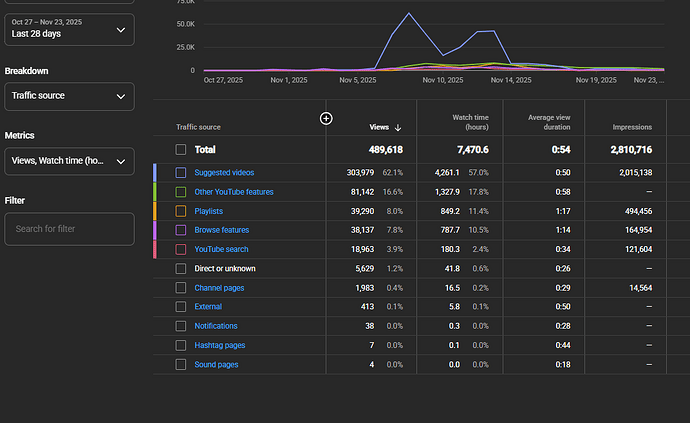This screenshot has height=423, width=690.
Task: Expand the Traffic source breakdown dropdown
Action: point(68,97)
